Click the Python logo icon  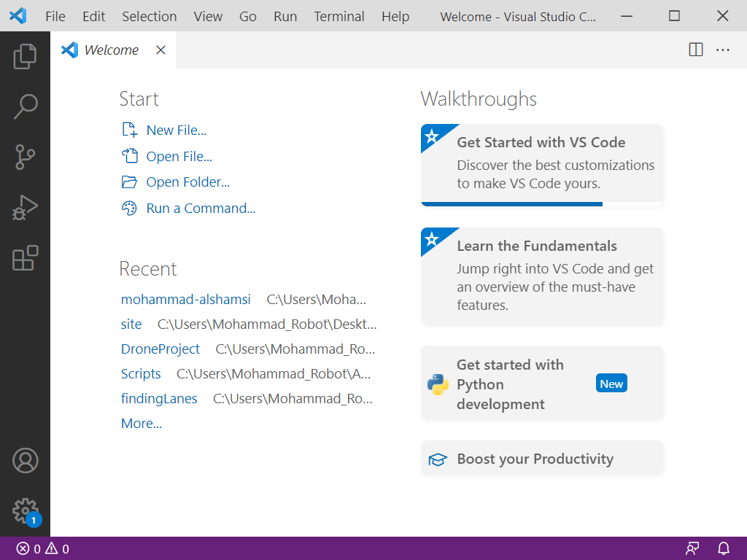[x=438, y=384]
